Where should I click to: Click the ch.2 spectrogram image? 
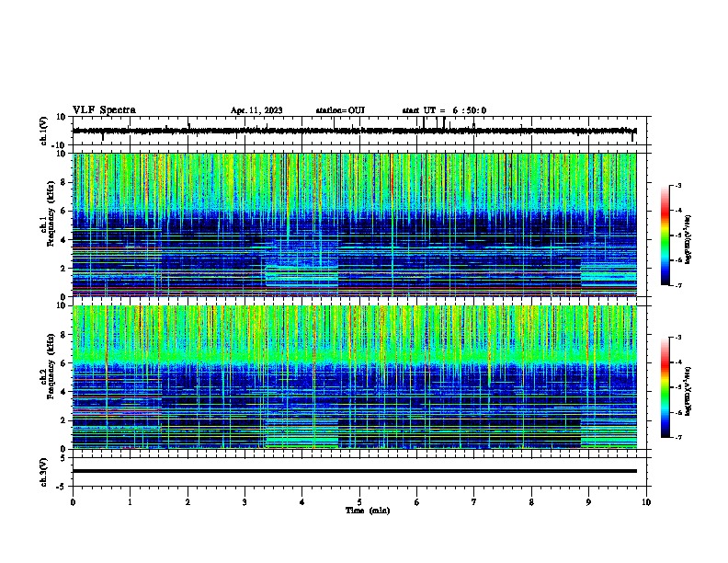coord(355,377)
